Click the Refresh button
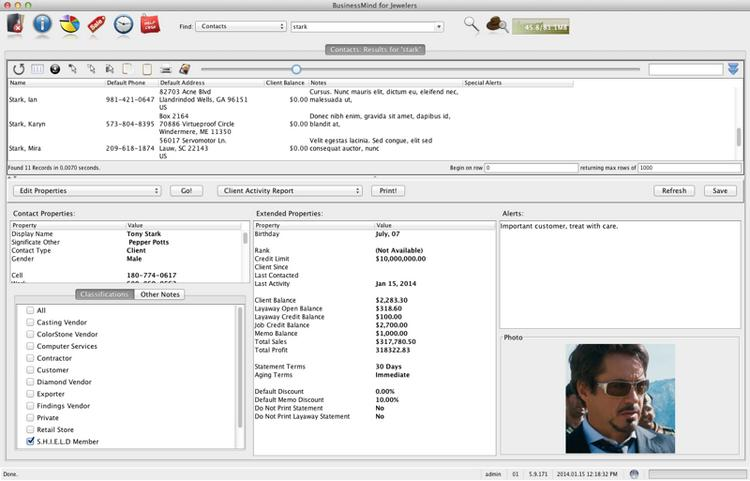 [x=674, y=191]
